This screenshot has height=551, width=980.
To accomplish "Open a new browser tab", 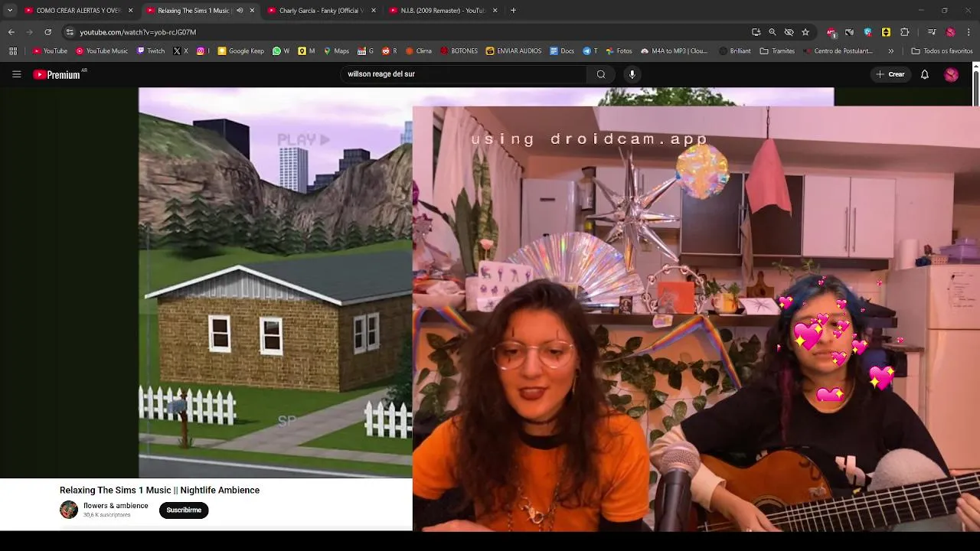I will click(x=513, y=11).
